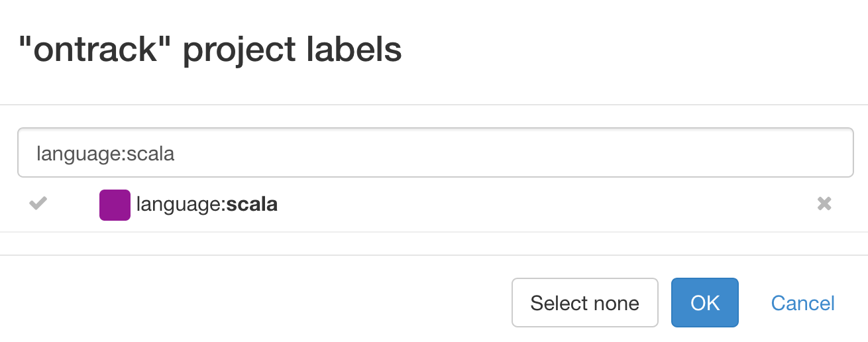
Task: Click the X at the right of language:scala
Action: coord(824,203)
